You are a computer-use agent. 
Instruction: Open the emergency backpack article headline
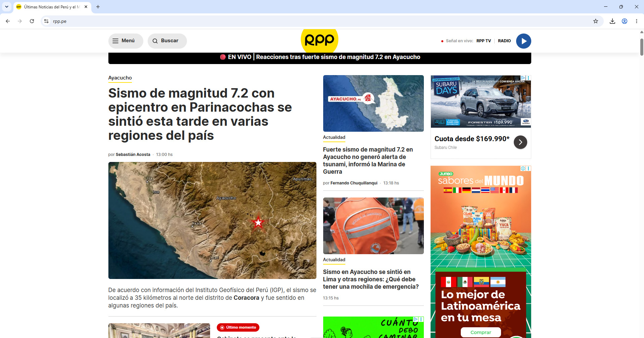click(371, 279)
